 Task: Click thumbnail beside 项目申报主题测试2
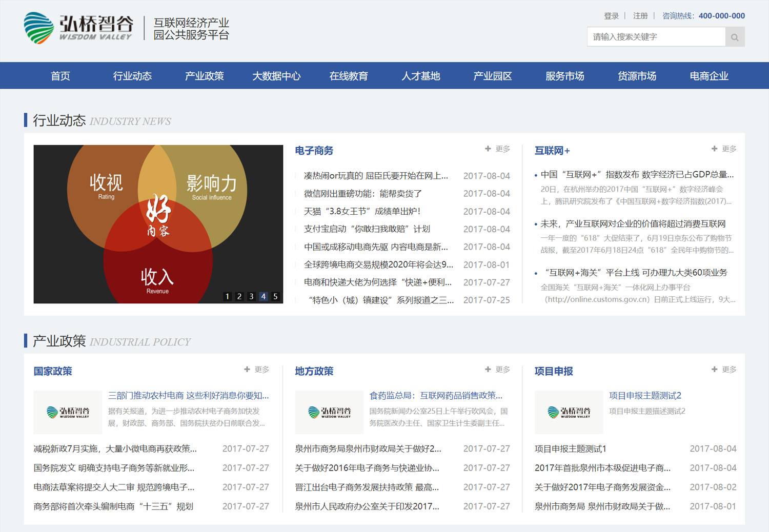(x=569, y=413)
